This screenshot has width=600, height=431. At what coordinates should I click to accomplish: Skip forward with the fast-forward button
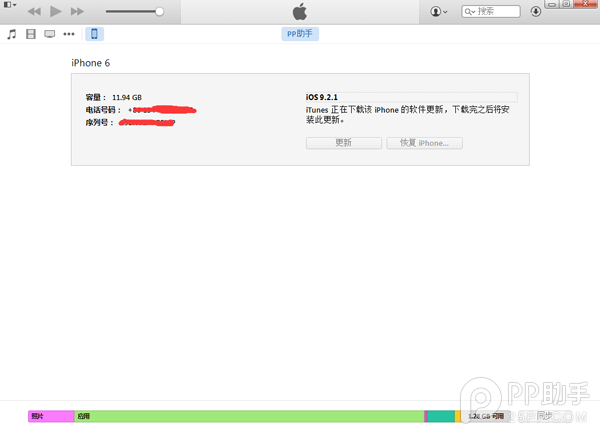pos(77,11)
